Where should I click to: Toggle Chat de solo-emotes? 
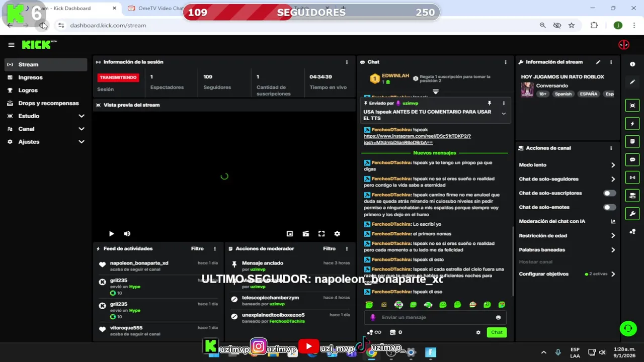point(610,207)
